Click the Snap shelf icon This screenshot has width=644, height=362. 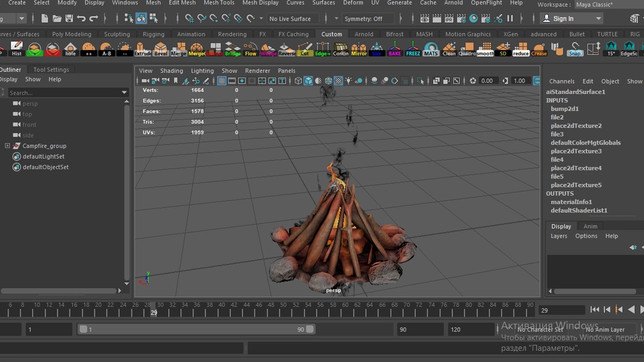pyautogui.click(x=575, y=49)
